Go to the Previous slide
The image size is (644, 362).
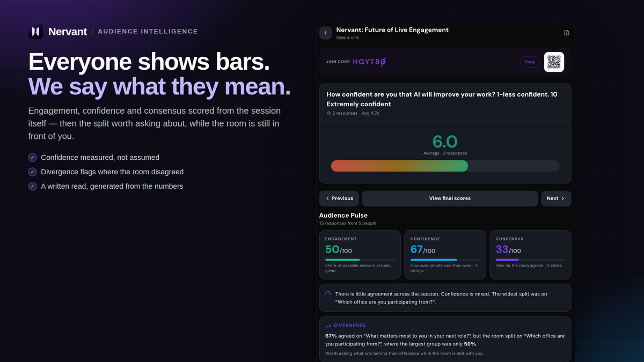click(x=339, y=198)
